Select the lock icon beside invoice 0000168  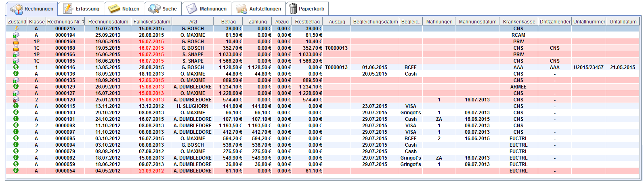[x=16, y=48]
